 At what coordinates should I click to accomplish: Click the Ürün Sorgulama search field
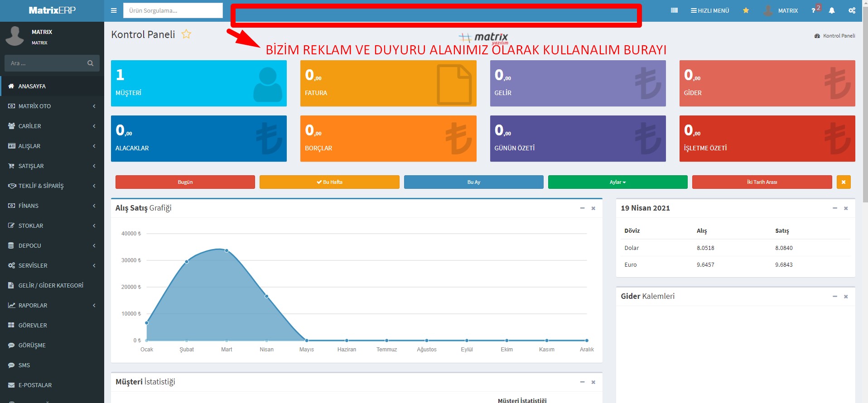tap(173, 10)
